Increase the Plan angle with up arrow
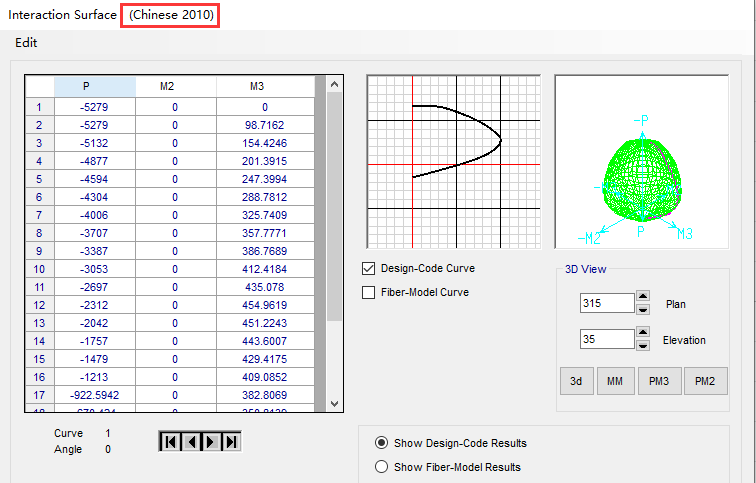This screenshot has width=756, height=483. click(x=642, y=298)
